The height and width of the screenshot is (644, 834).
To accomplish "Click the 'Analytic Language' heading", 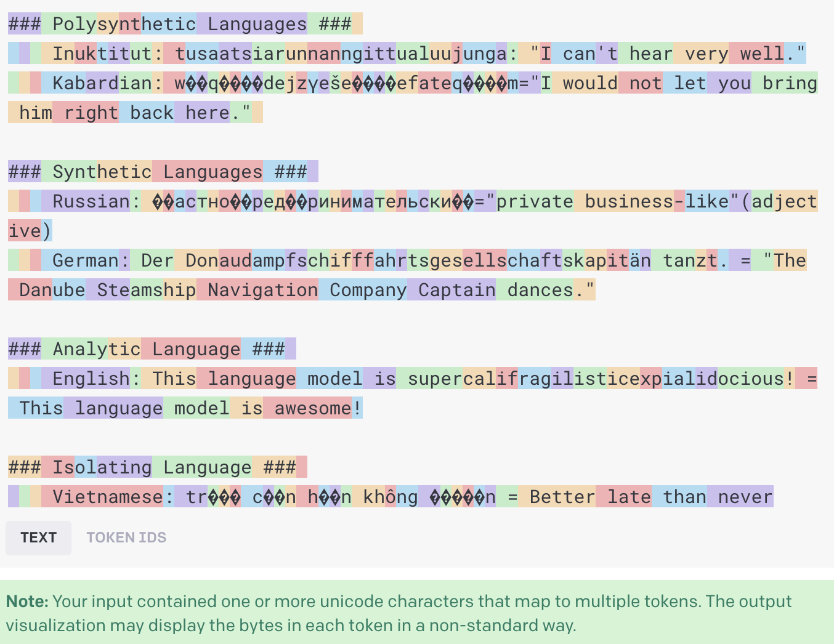I will pos(146,349).
